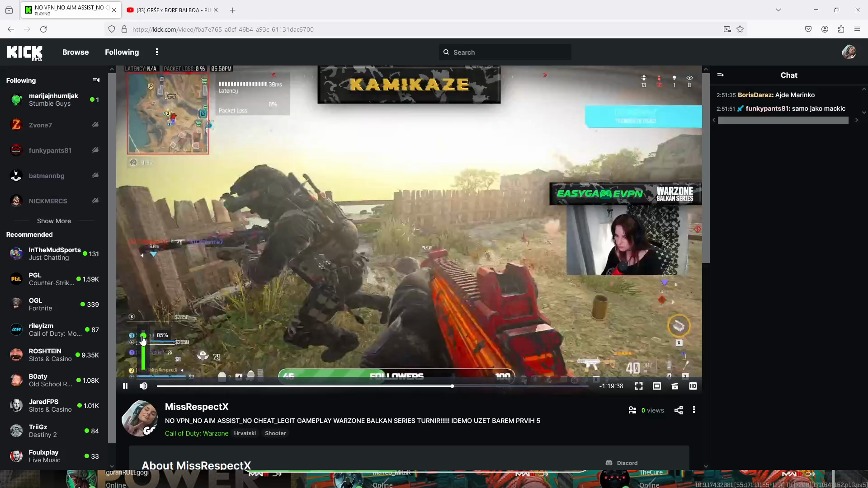Open MissRespectX channel name link
This screenshot has height=488, width=868.
point(197,407)
